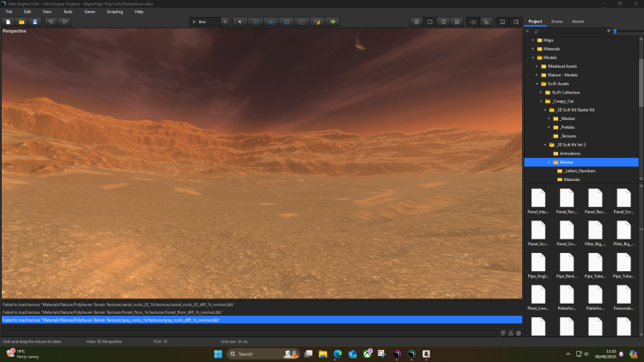Viewport: 644px width, 362px height.
Task: Click the green terrain tool icon
Action: coord(332,21)
